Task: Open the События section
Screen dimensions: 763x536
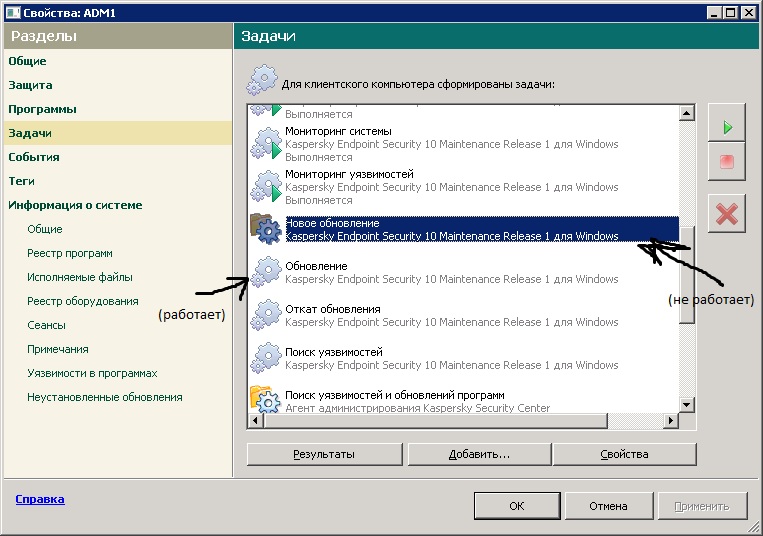Action: pyautogui.click(x=34, y=157)
